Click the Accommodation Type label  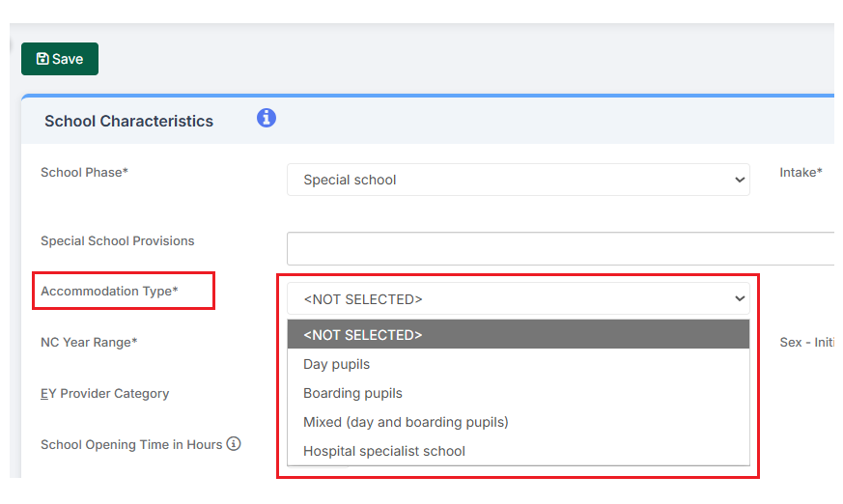pyautogui.click(x=109, y=291)
